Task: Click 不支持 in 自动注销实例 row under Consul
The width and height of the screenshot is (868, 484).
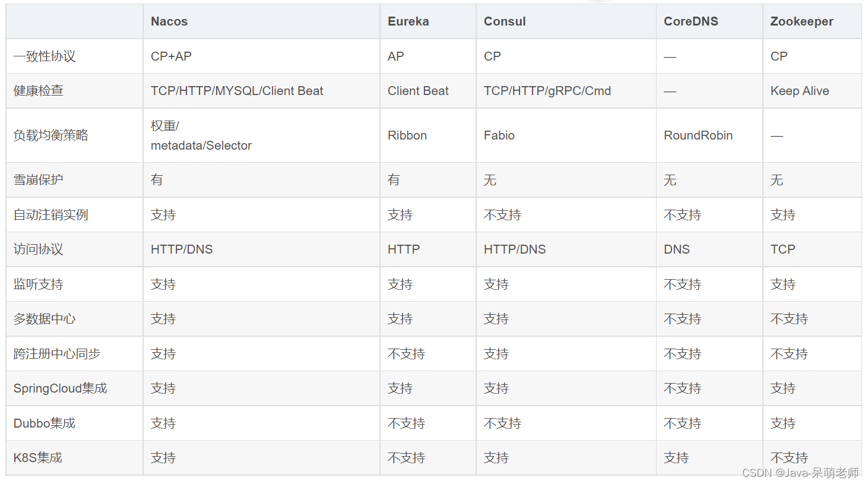Action: pos(502,215)
